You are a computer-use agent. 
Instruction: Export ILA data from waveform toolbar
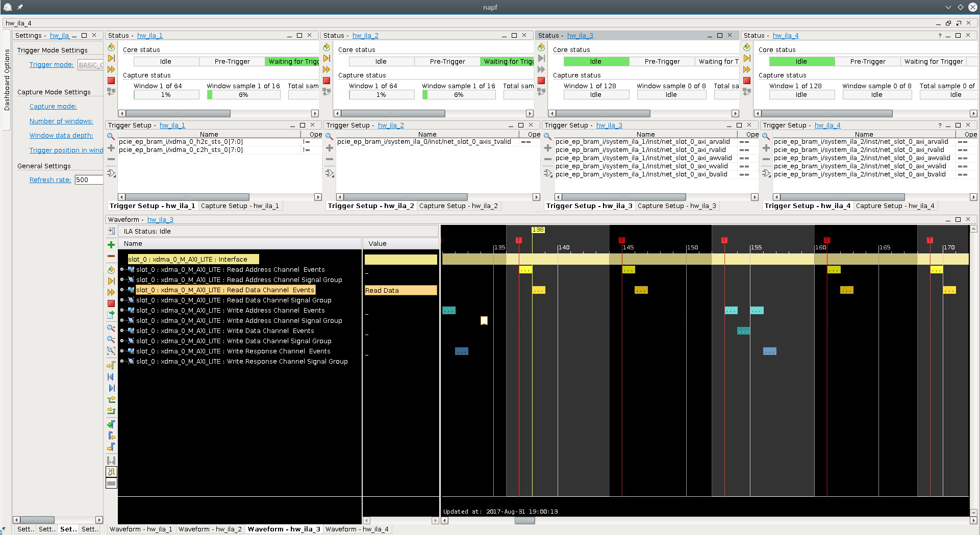(111, 315)
